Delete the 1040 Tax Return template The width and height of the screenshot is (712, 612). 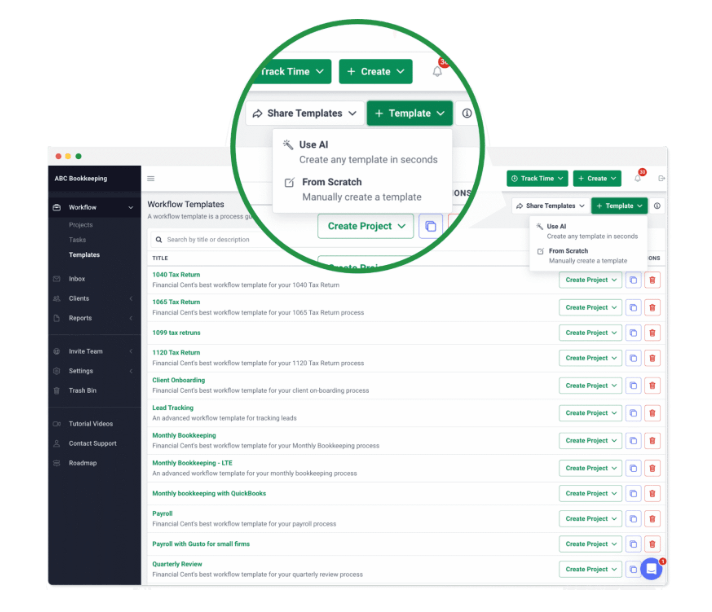pos(652,280)
